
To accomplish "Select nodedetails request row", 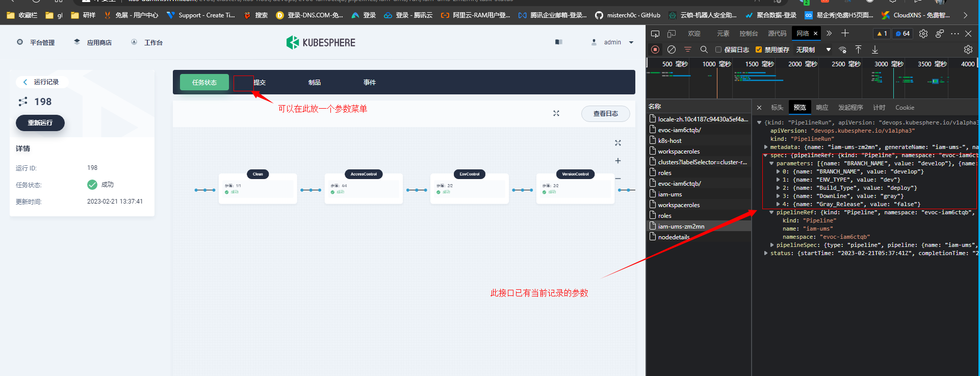I will (x=699, y=237).
